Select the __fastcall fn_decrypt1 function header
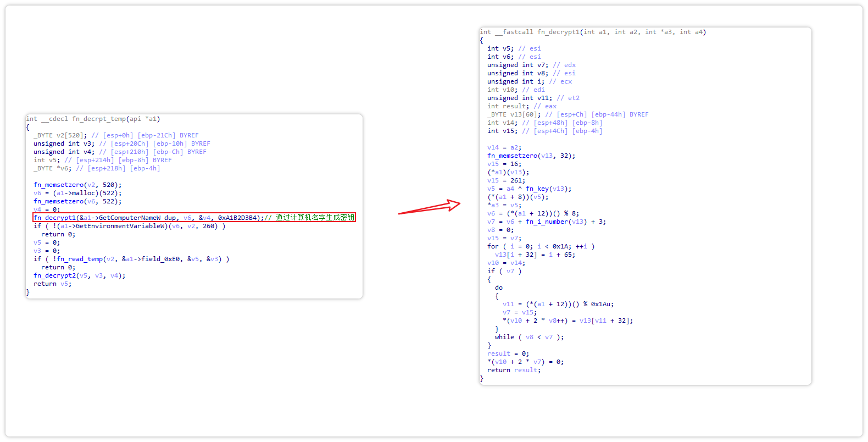868x442 pixels. (593, 32)
